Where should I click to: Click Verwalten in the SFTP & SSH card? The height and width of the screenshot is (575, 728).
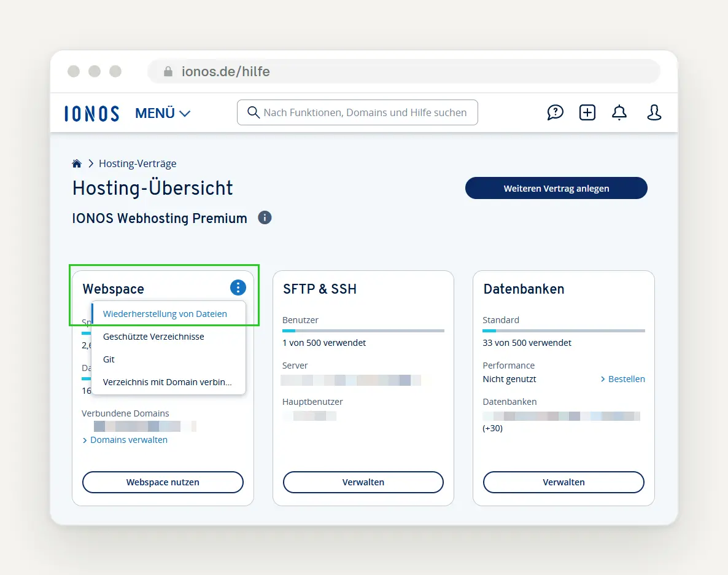coord(363,482)
